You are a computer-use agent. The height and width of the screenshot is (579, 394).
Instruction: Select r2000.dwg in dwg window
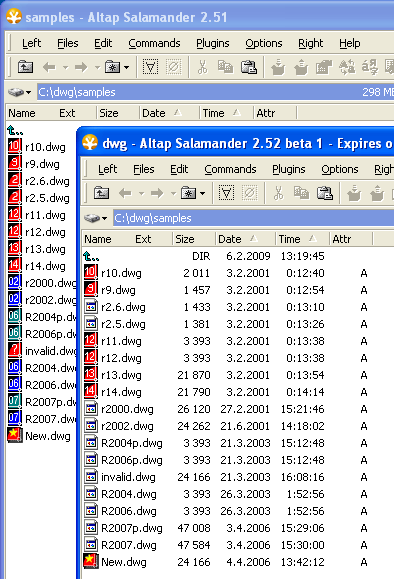127,409
